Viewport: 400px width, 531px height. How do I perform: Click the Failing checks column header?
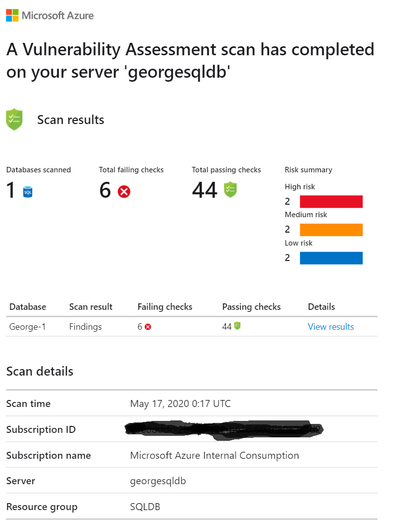[165, 307]
